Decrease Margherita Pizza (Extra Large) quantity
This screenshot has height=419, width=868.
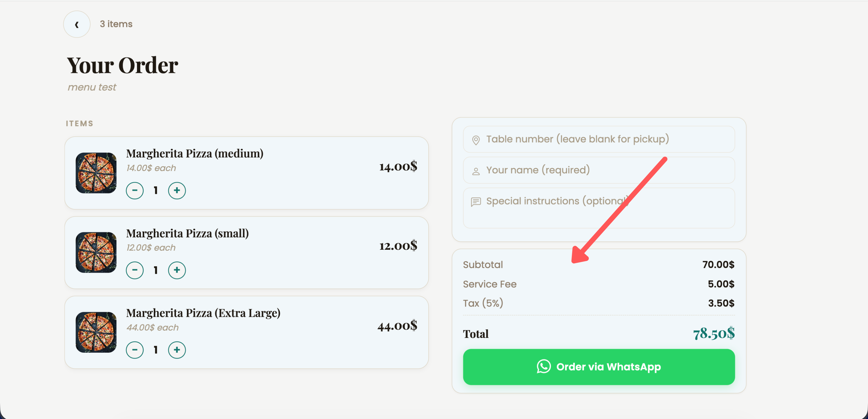pyautogui.click(x=135, y=350)
